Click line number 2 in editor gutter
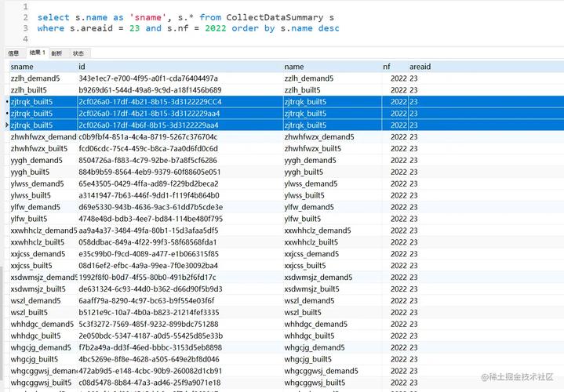564x392 pixels. point(26,17)
